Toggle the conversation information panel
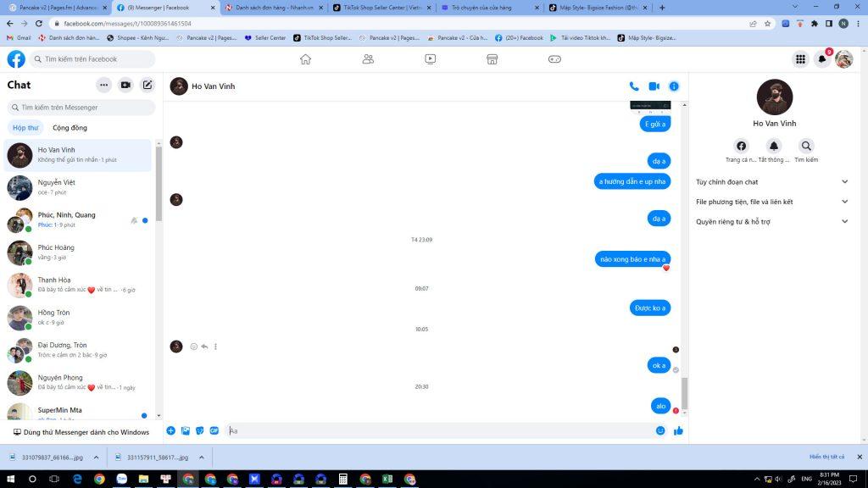The height and width of the screenshot is (488, 868). pyautogui.click(x=674, y=86)
